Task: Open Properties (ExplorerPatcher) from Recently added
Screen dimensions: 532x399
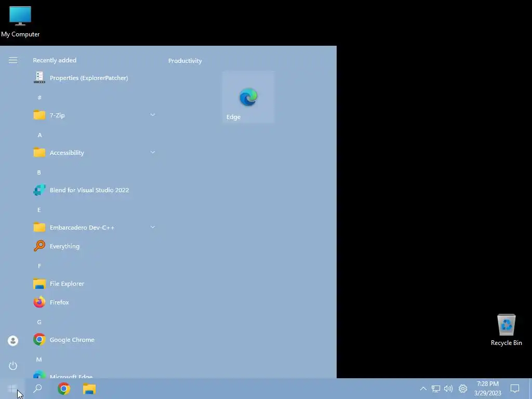Action: (x=94, y=78)
